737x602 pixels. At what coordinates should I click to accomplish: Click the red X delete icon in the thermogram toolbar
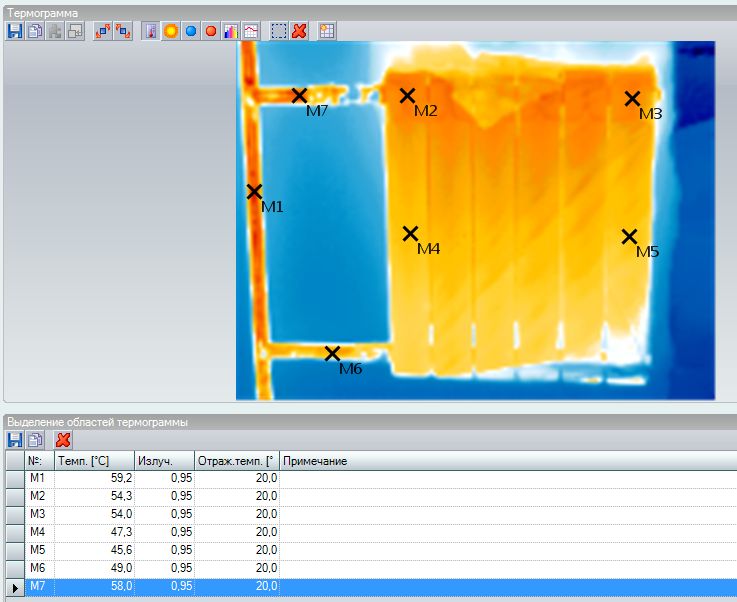click(x=299, y=31)
